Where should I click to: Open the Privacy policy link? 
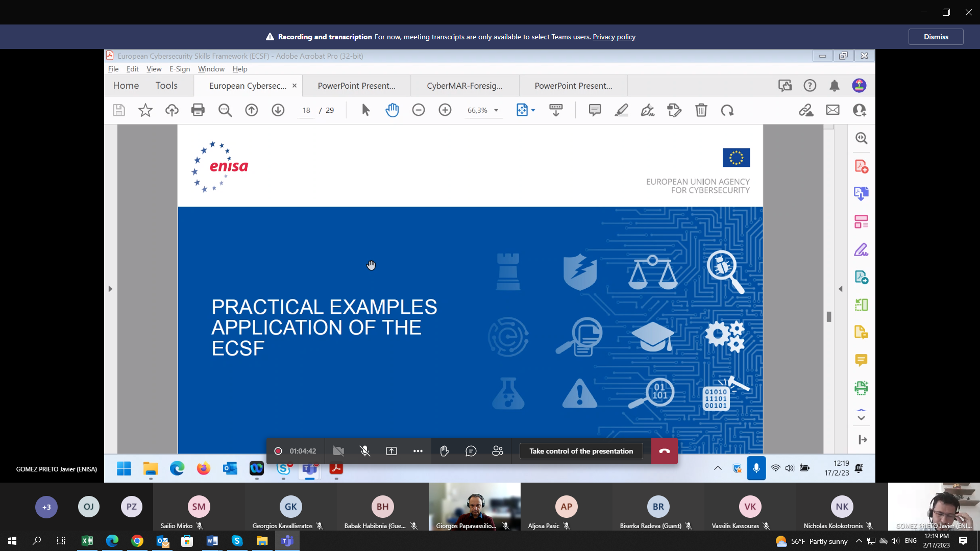click(x=614, y=37)
